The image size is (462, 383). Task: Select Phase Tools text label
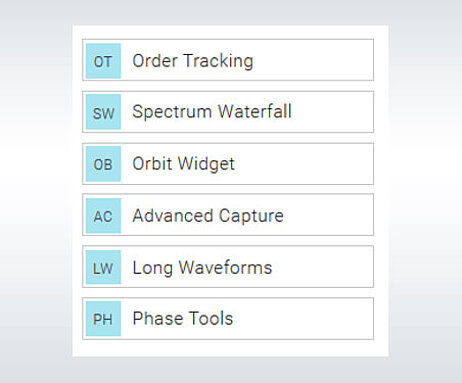pyautogui.click(x=183, y=318)
